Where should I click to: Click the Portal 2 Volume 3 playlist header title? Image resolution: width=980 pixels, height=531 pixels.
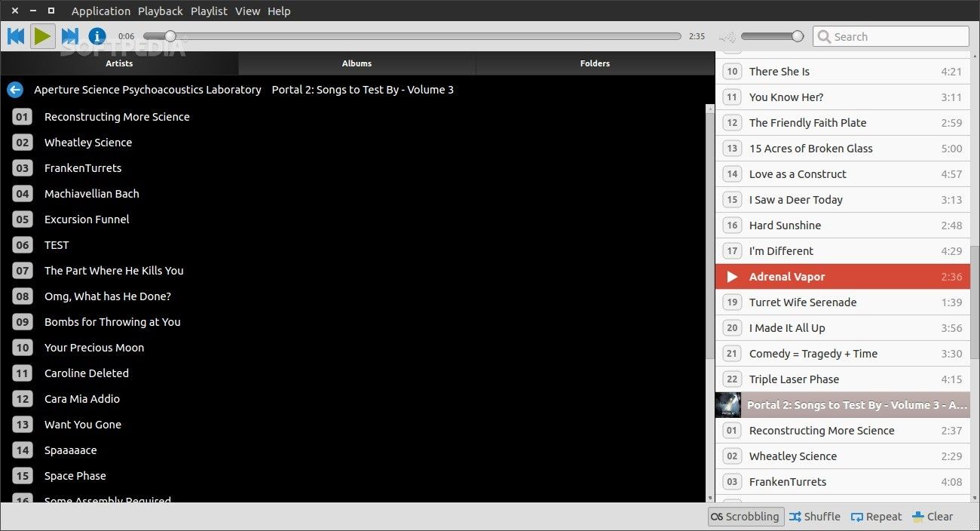[x=857, y=405]
